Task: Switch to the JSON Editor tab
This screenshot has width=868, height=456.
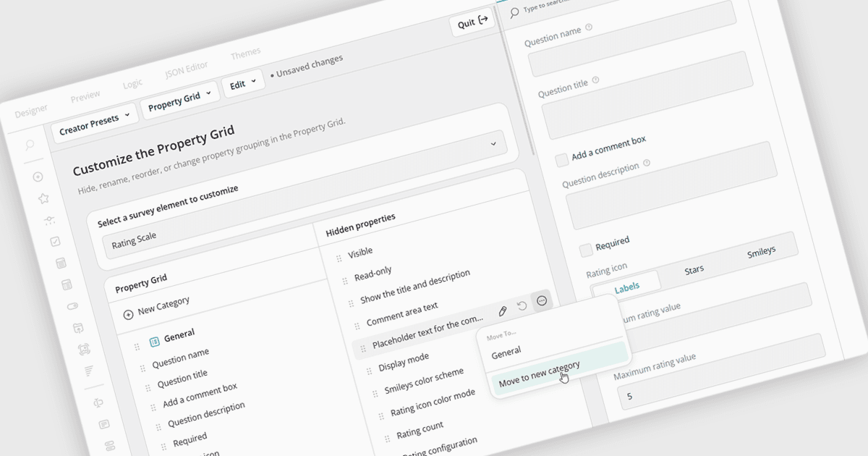Action: tap(186, 70)
